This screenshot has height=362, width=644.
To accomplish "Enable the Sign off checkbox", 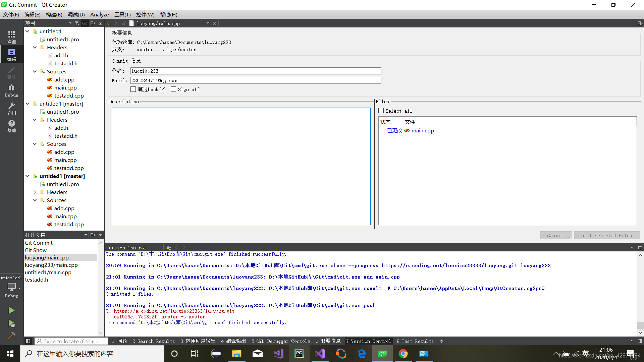I will click(x=173, y=89).
